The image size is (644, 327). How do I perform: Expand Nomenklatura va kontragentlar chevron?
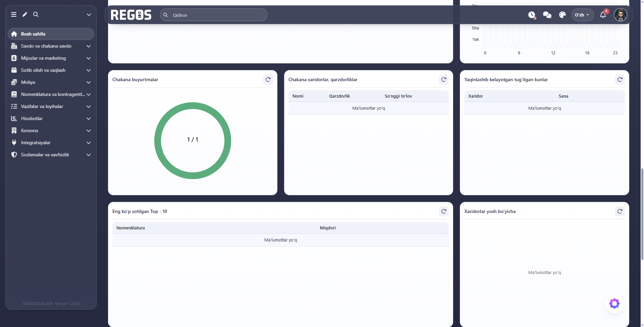point(89,94)
